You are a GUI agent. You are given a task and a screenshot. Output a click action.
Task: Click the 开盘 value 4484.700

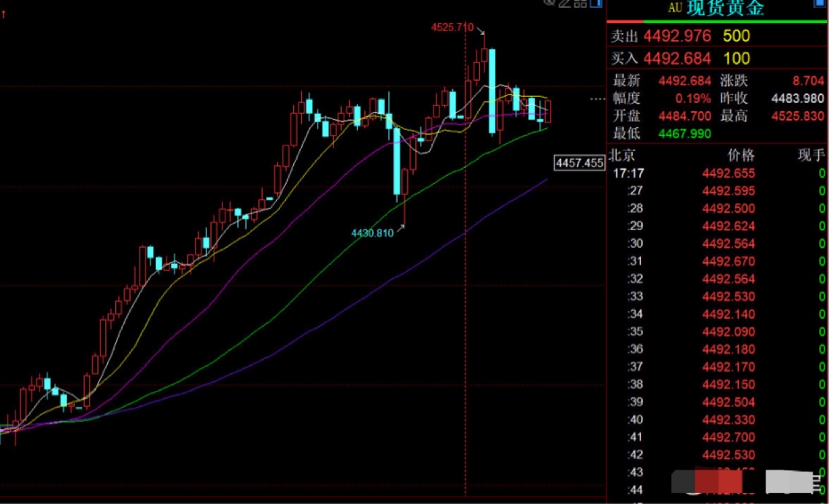tap(685, 116)
